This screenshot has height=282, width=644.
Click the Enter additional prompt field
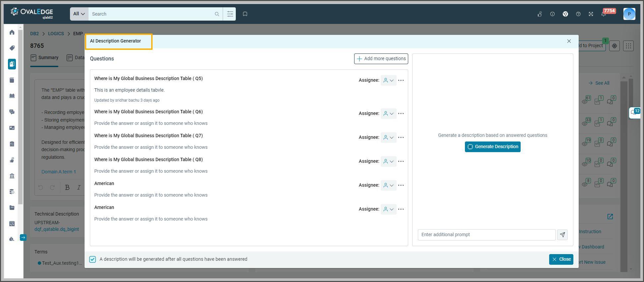pyautogui.click(x=486, y=235)
